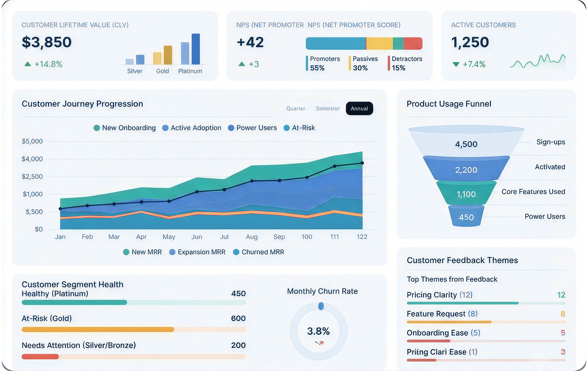Click the Core Features Used label
This screenshot has width=588, height=371.
point(533,192)
